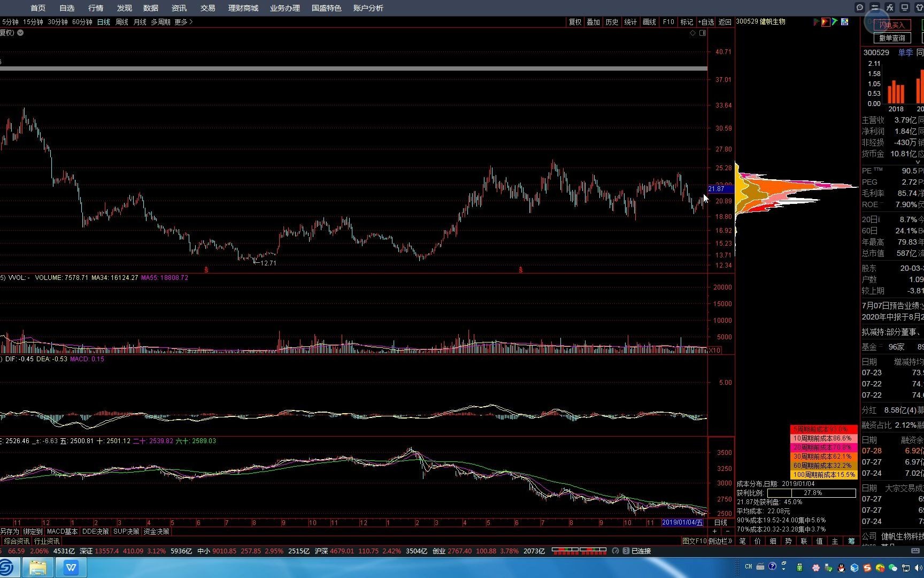Open the 首页 menu

coord(38,8)
